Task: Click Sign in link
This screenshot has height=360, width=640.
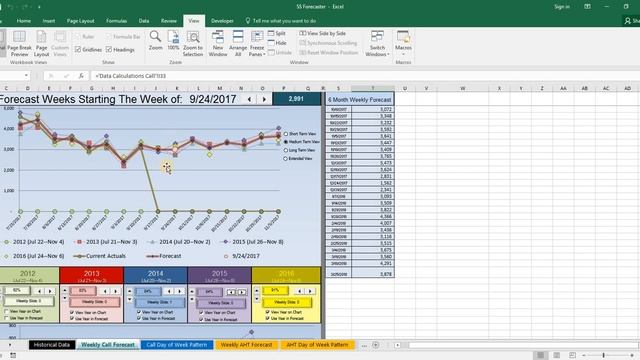Action: (562, 7)
